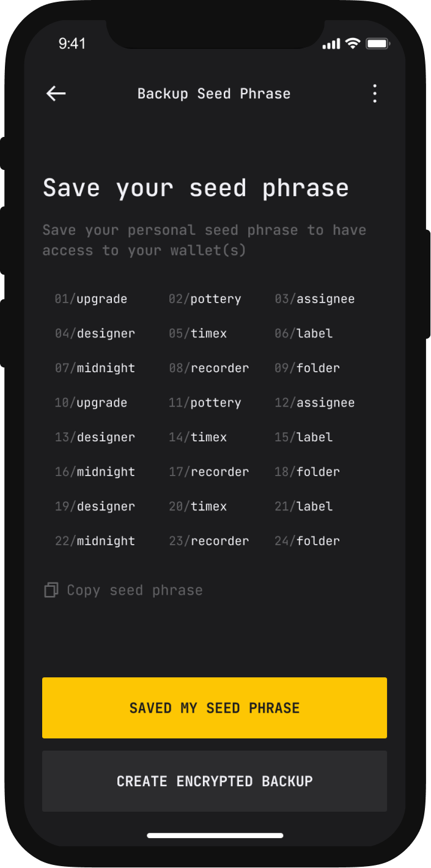Tap the home indicator bar
Screen dimensions: 431x868
point(215,835)
